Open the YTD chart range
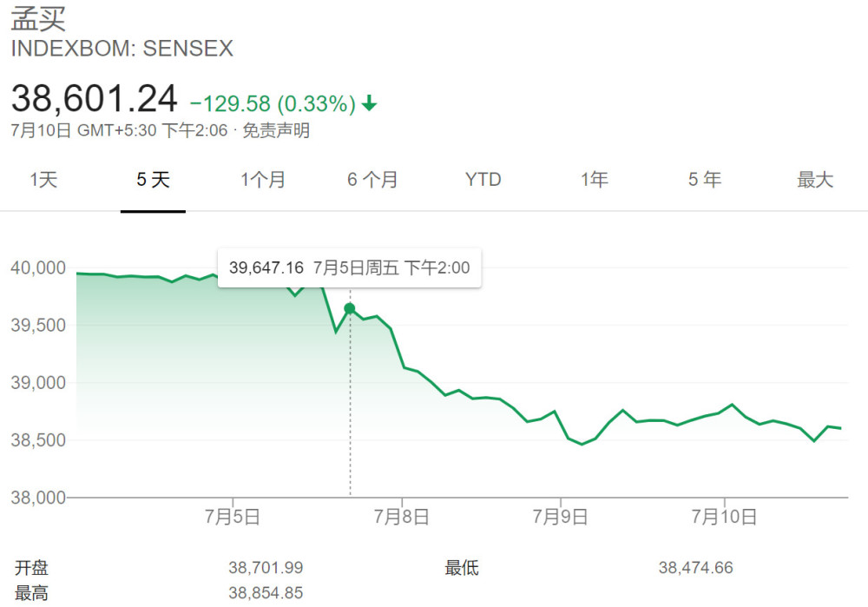The image size is (868, 607). coord(483,180)
